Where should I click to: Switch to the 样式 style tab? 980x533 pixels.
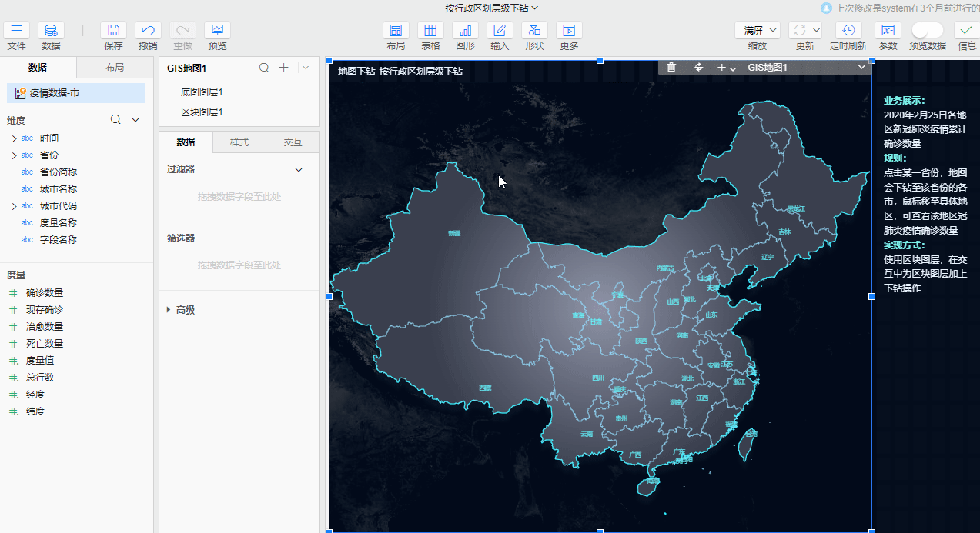tap(239, 142)
